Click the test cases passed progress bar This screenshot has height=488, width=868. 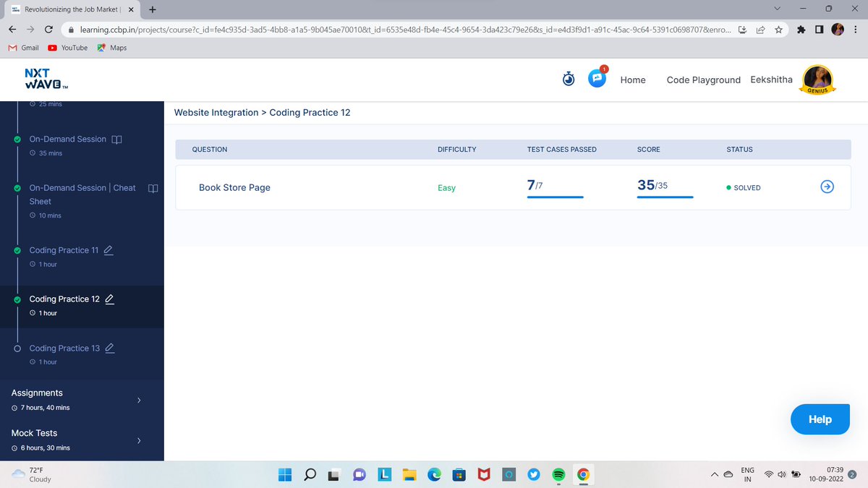pyautogui.click(x=556, y=196)
